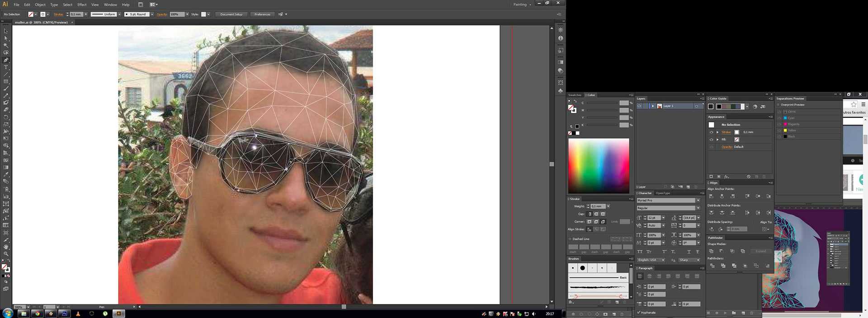Screen dimensions: 868x318
Task: Select the Pen tool in the toolbox
Action: click(x=6, y=60)
